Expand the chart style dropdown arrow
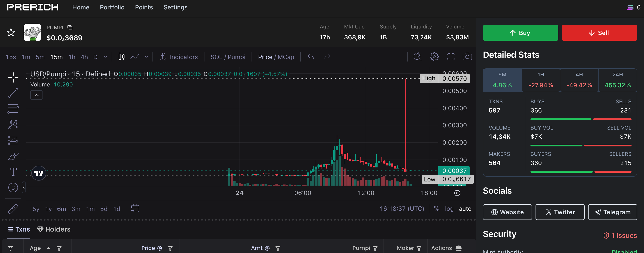Viewport: 644px width, 253px height. 146,57
